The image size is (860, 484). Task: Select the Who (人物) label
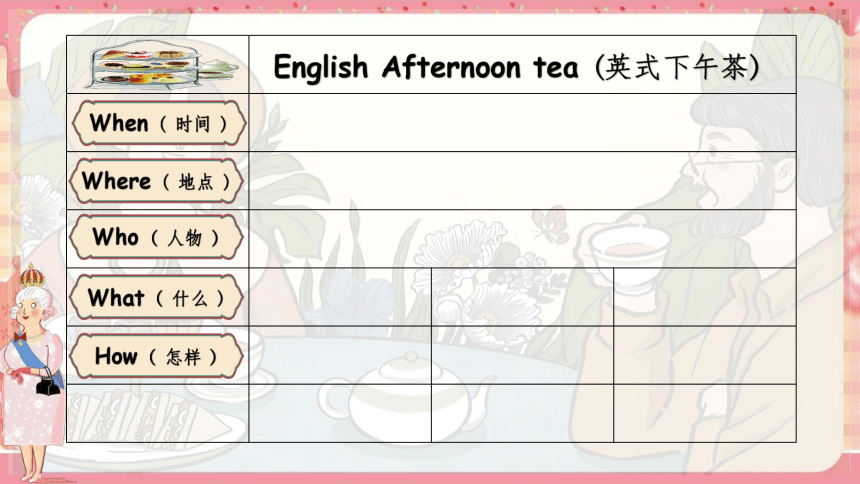[156, 237]
